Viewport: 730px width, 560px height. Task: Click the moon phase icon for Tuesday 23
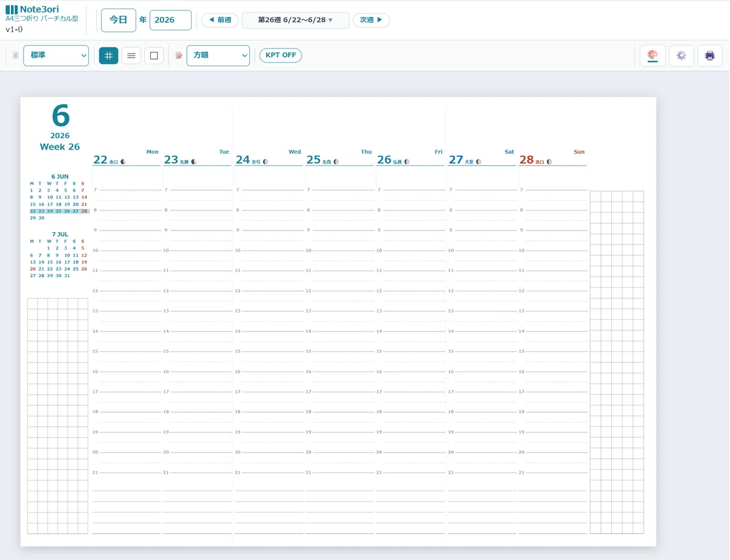point(194,162)
